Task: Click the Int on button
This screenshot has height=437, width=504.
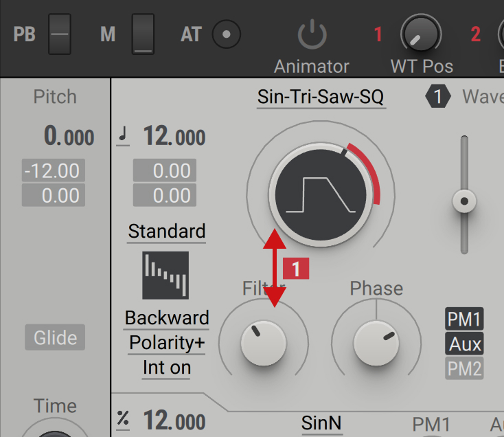Action: coord(167,368)
